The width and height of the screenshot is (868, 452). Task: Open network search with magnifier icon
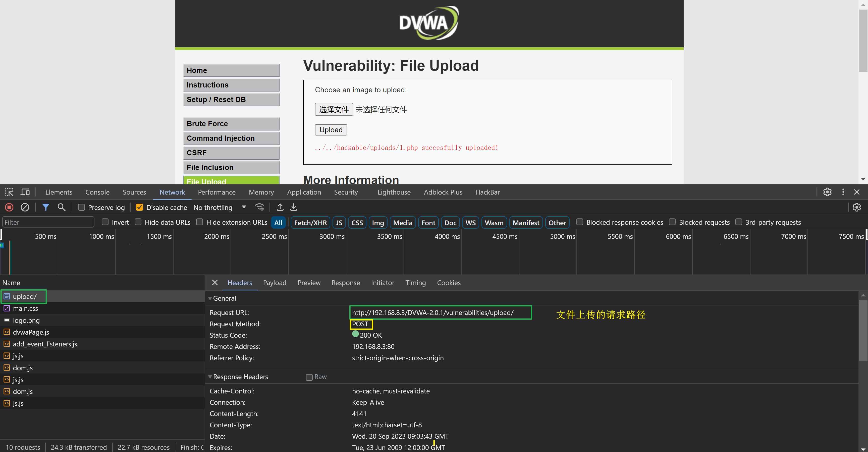(x=61, y=207)
